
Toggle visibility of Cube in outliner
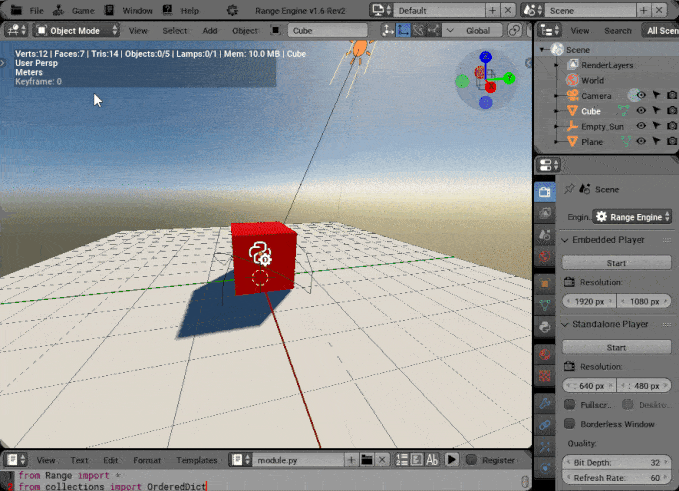tap(640, 111)
